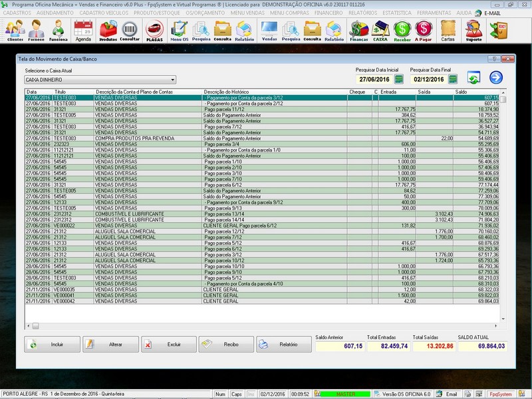Open the Menu OS icon
This screenshot has width=532, height=399.
179,31
